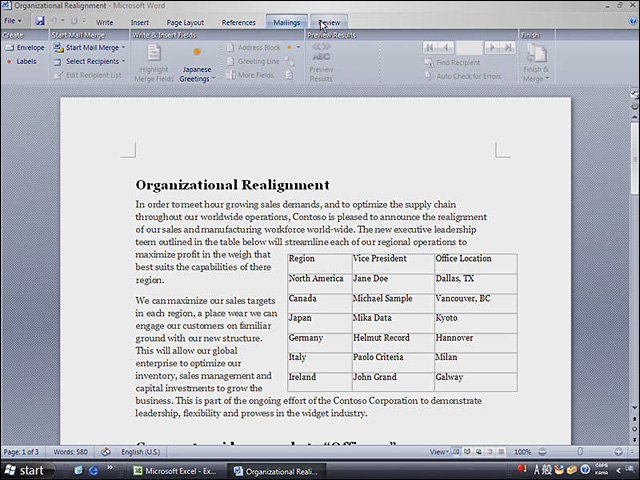Switch to the Page Layout tab

[x=185, y=22]
